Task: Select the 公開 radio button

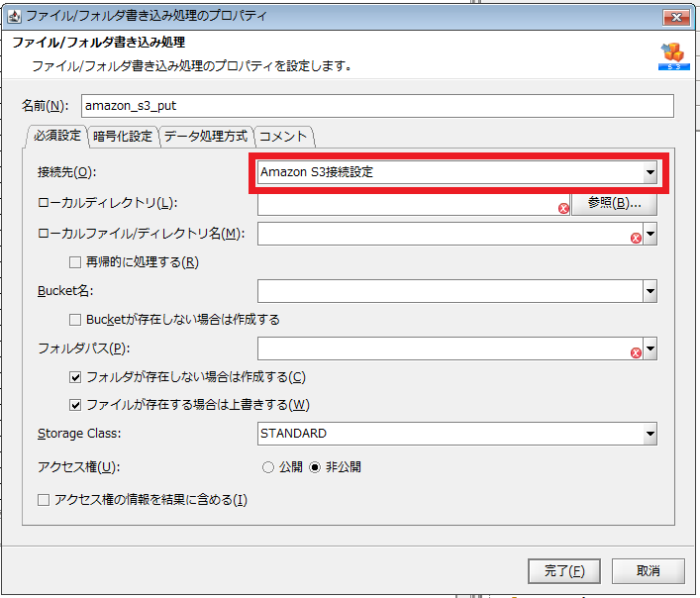Action: coord(267,466)
